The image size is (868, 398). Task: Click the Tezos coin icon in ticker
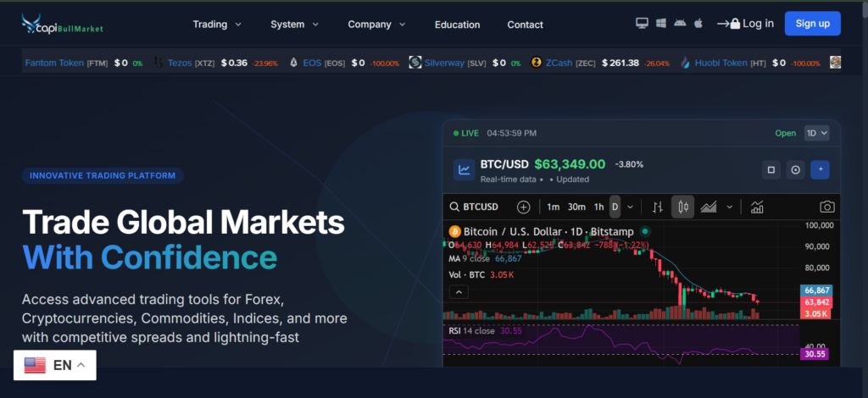159,63
